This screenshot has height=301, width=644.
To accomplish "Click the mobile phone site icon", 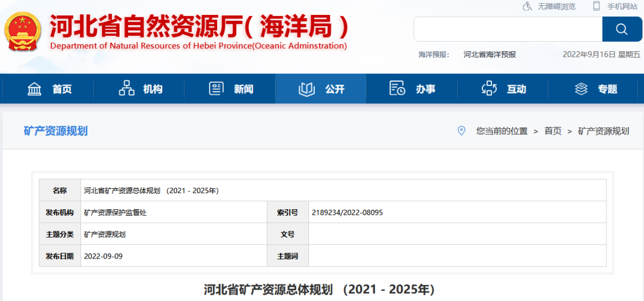I will point(596,7).
